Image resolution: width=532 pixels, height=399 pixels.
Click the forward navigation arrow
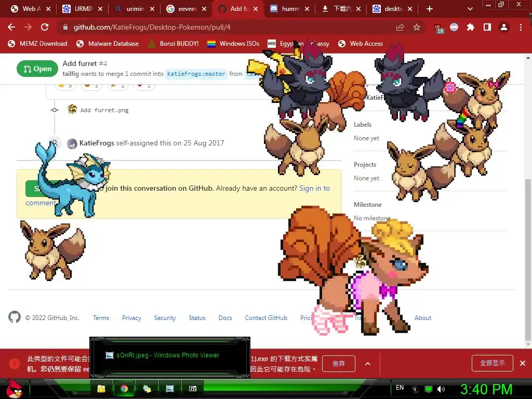tap(28, 27)
